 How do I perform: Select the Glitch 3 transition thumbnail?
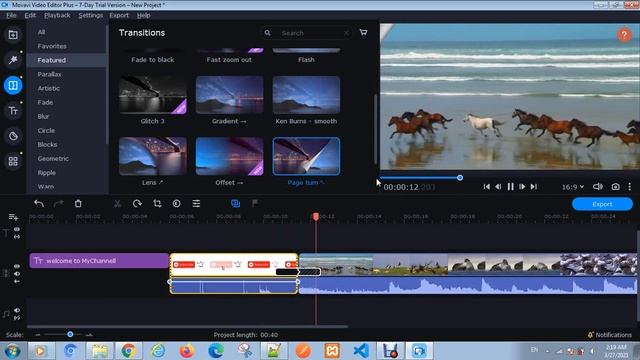point(153,95)
